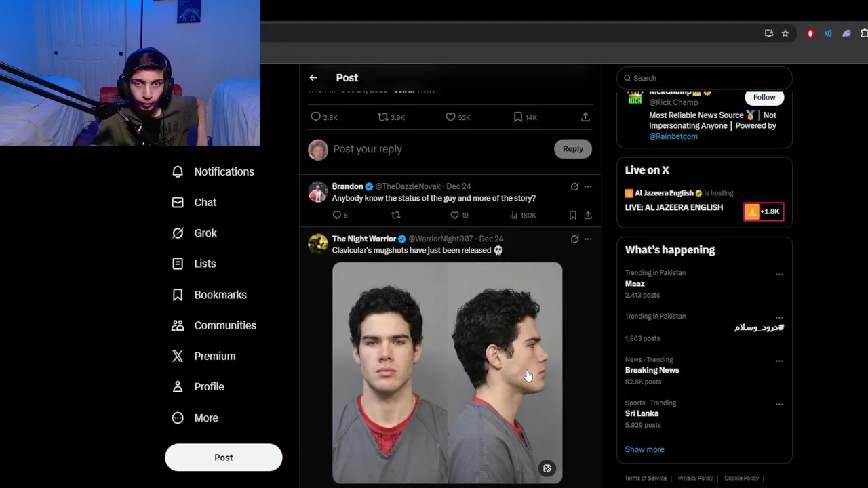The image size is (868, 488).
Task: View analytics on Brandon's 180K views
Action: coord(523,215)
